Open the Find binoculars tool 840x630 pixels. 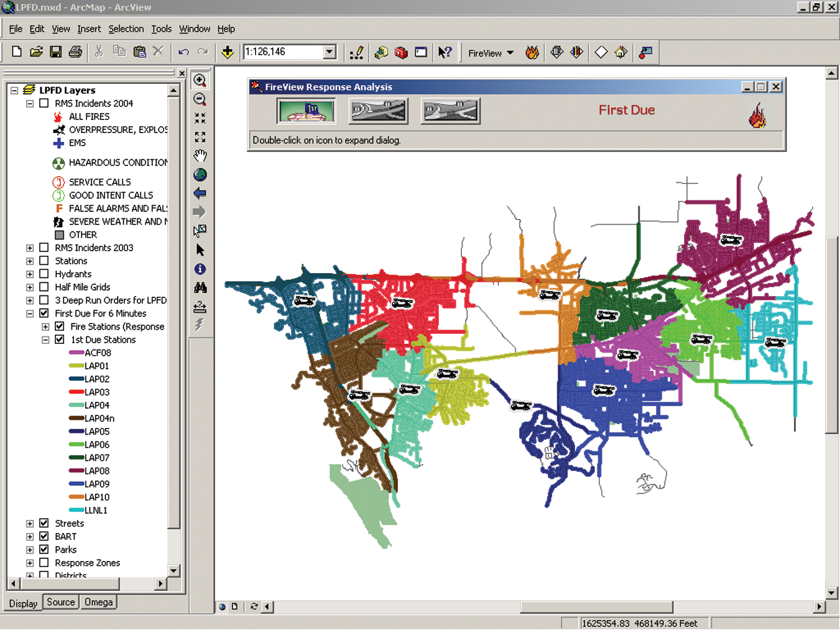(x=200, y=288)
